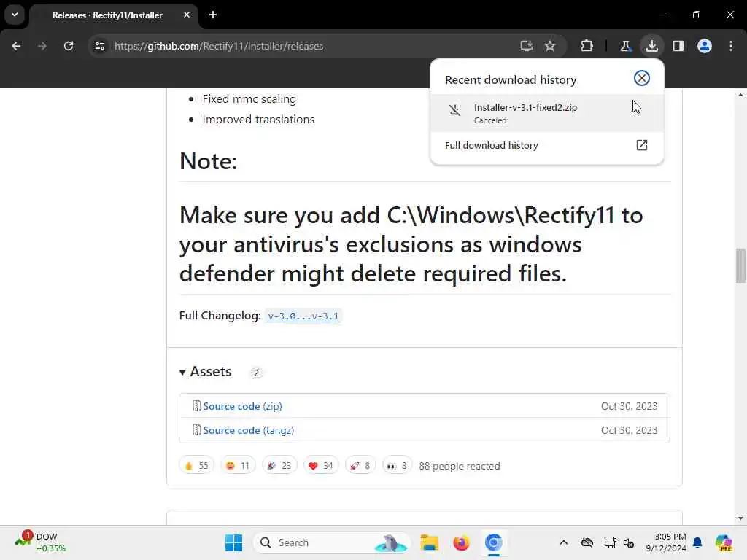
Task: Click the eyes reaction with 8
Action: [397, 465]
